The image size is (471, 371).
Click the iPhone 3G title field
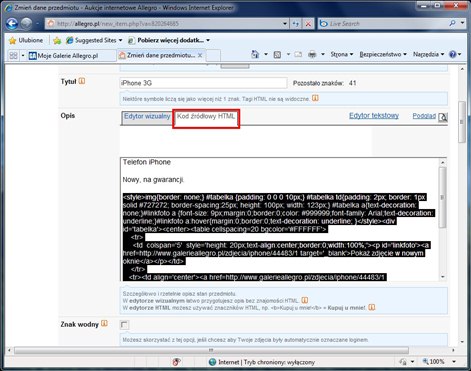(203, 83)
